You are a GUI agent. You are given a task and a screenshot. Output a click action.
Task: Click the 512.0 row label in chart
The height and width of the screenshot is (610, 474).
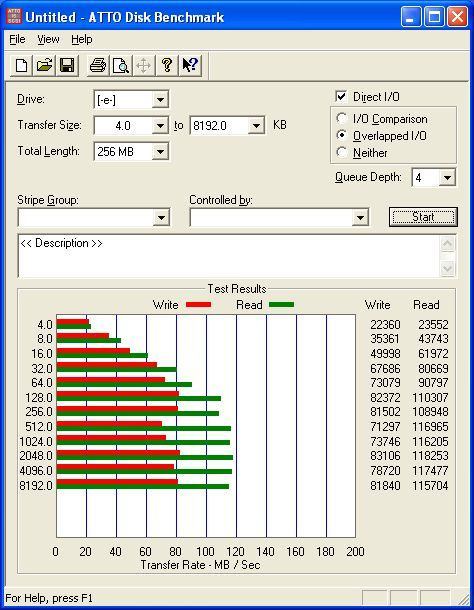(39, 426)
